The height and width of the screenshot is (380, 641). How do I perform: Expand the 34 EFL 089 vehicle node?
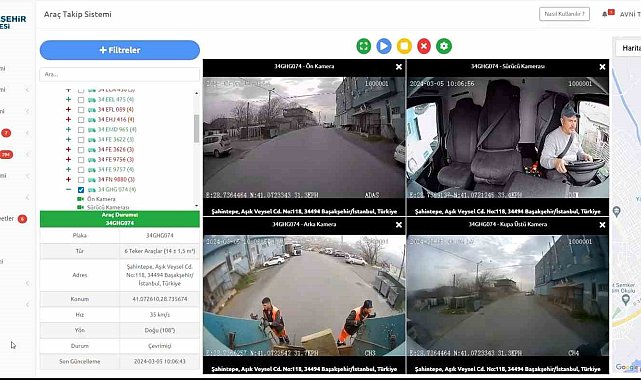tap(68, 110)
